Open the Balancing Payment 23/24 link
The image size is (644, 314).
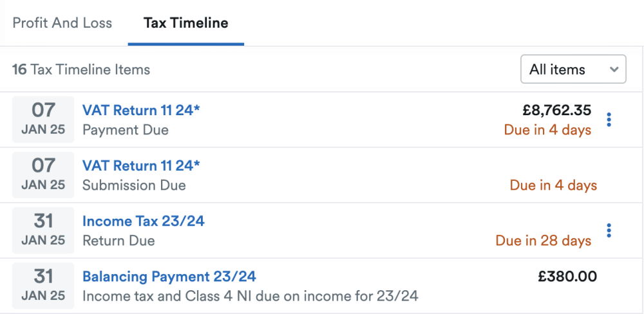coord(169,277)
